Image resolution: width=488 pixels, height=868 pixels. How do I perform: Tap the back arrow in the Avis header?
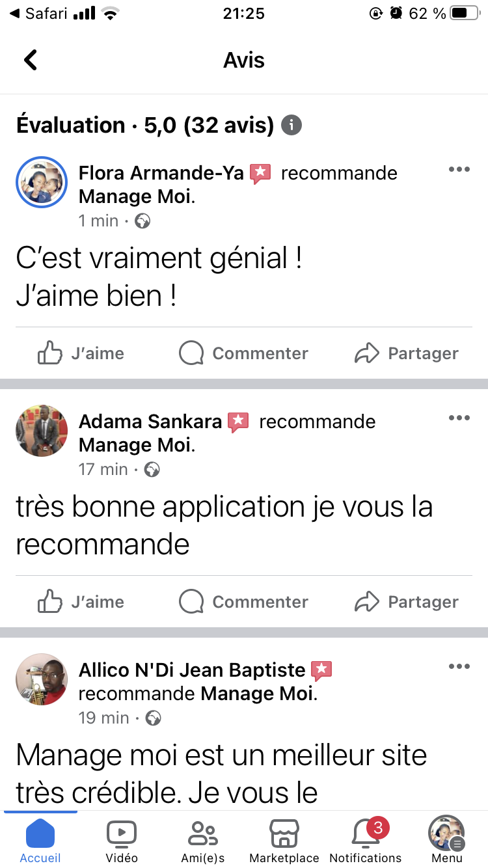pyautogui.click(x=31, y=61)
